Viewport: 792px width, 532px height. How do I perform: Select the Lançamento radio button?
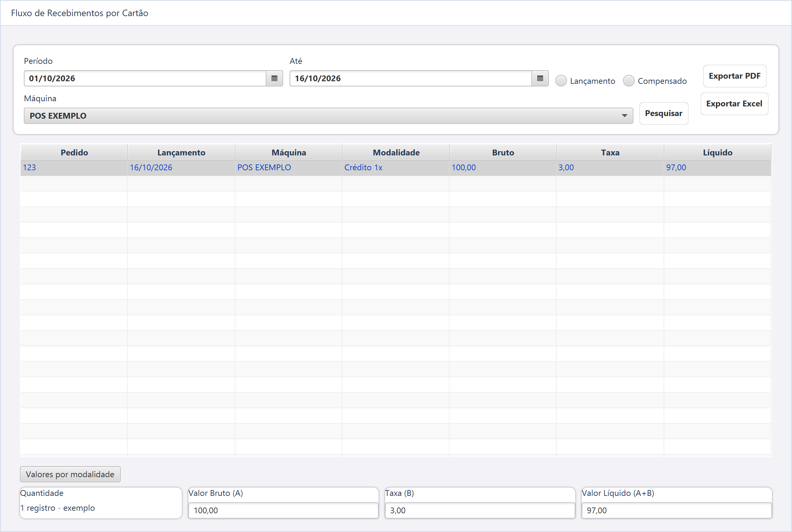click(x=561, y=81)
